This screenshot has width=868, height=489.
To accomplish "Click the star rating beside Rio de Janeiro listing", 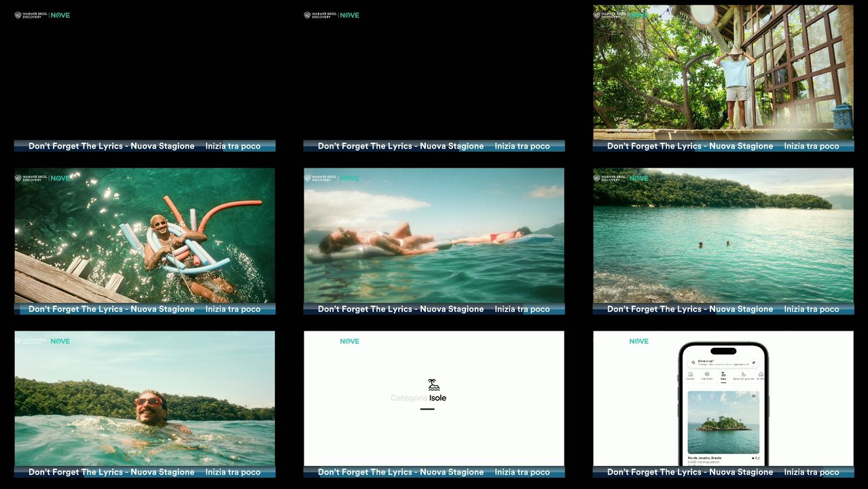I will click(755, 458).
